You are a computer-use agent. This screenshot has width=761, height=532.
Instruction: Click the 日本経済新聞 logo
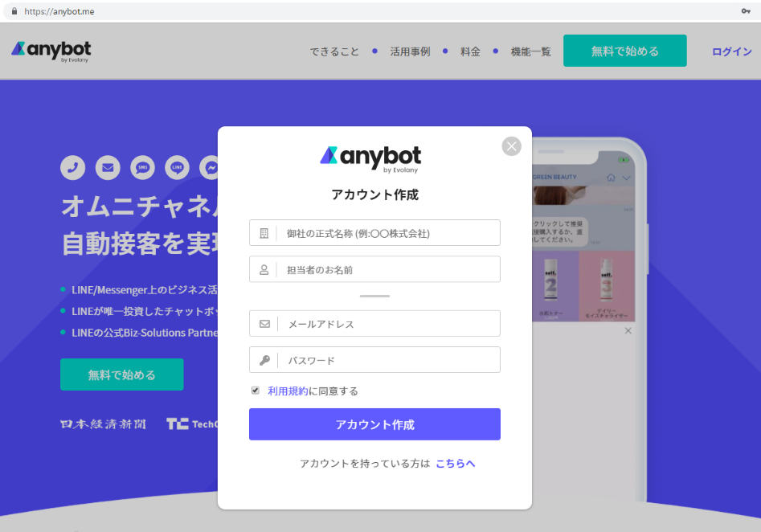coord(103,424)
